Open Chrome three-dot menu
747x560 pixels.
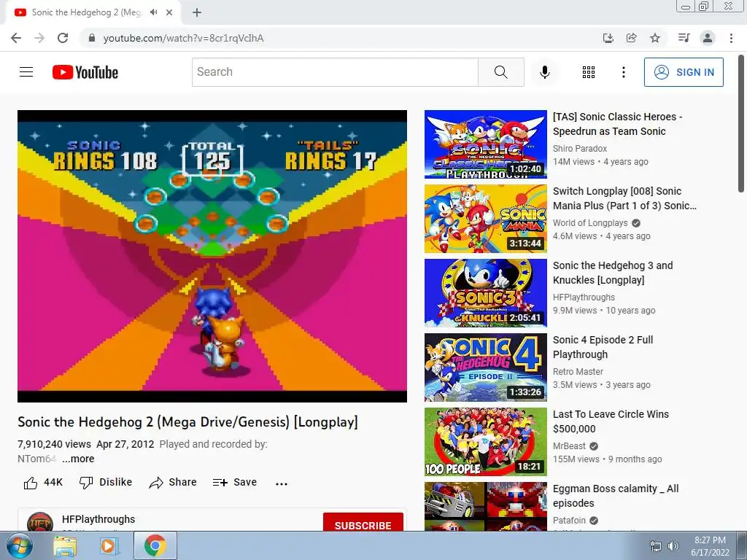(x=731, y=38)
